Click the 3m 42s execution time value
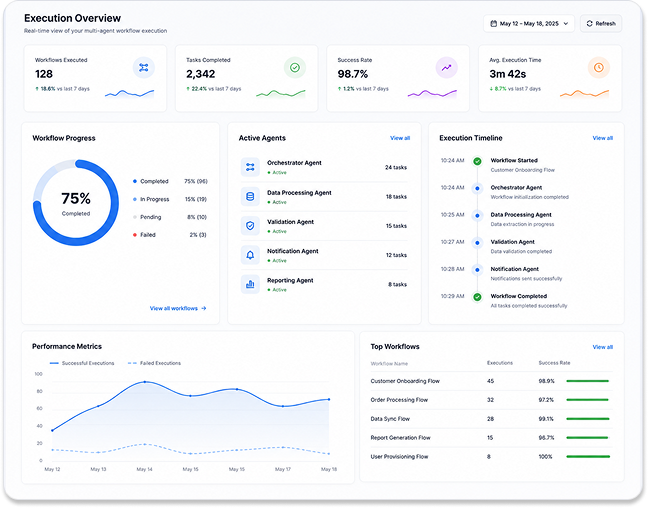The width and height of the screenshot is (648, 508). [x=507, y=74]
